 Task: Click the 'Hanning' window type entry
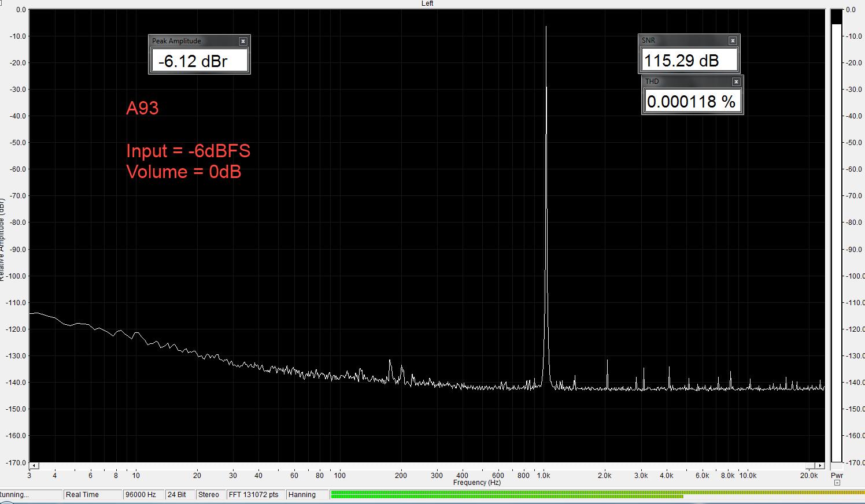(307, 495)
